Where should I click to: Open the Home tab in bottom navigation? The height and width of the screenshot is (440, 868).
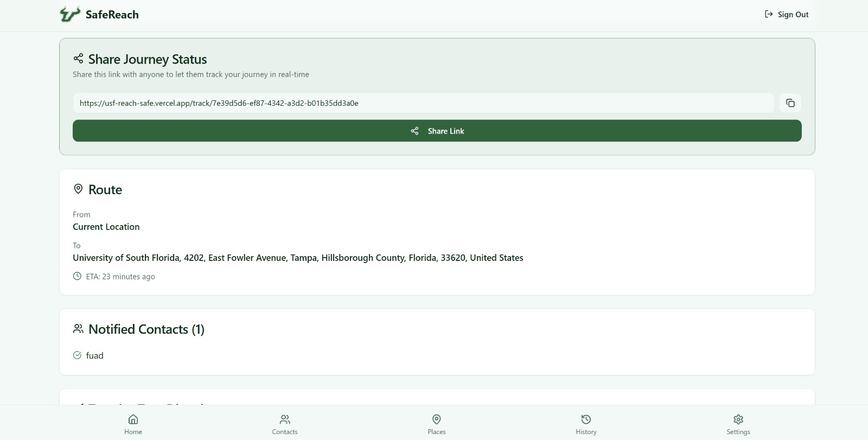133,424
